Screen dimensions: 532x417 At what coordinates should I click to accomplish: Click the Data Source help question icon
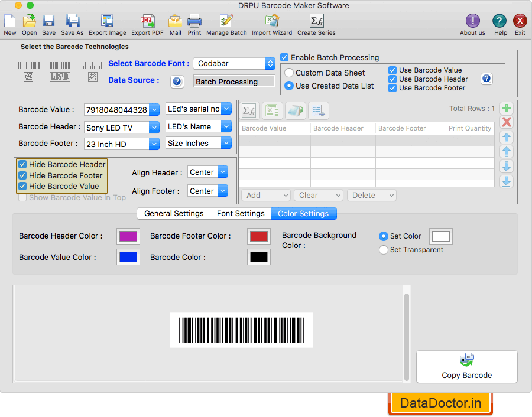177,82
